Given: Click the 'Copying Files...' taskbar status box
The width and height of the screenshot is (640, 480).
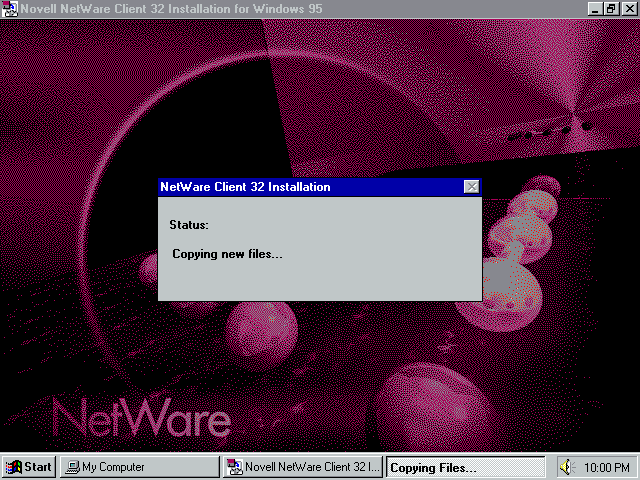Looking at the screenshot, I should click(465, 467).
